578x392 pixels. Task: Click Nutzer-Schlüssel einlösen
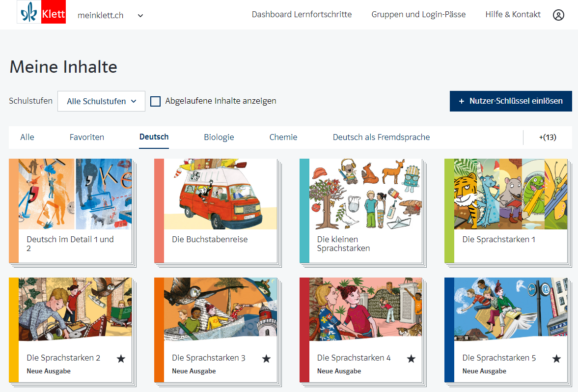point(511,101)
